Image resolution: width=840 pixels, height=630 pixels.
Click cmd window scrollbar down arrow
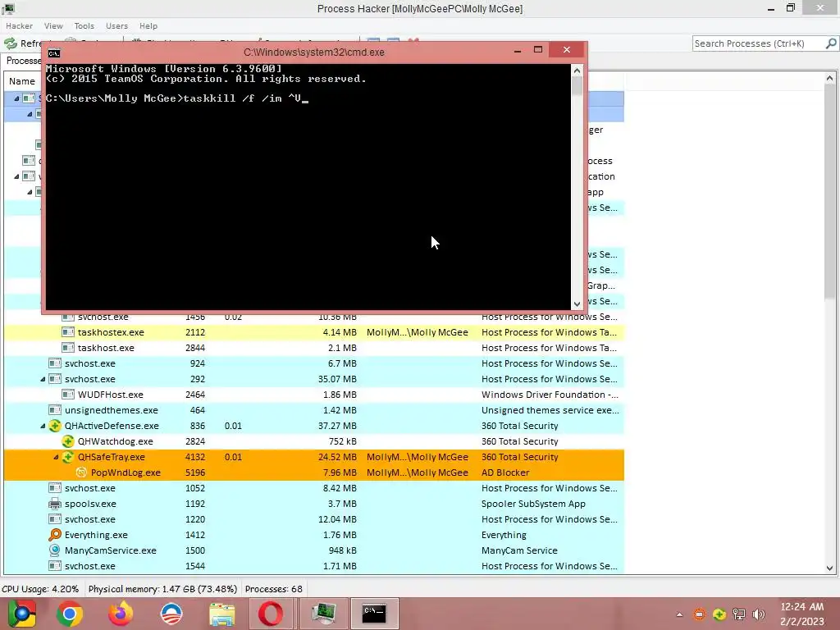tap(577, 304)
